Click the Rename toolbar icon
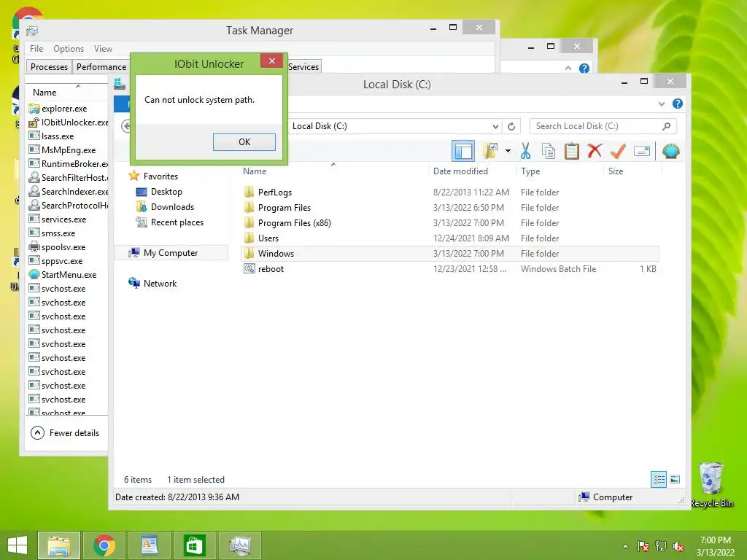Image resolution: width=747 pixels, height=560 pixels. pos(642,151)
